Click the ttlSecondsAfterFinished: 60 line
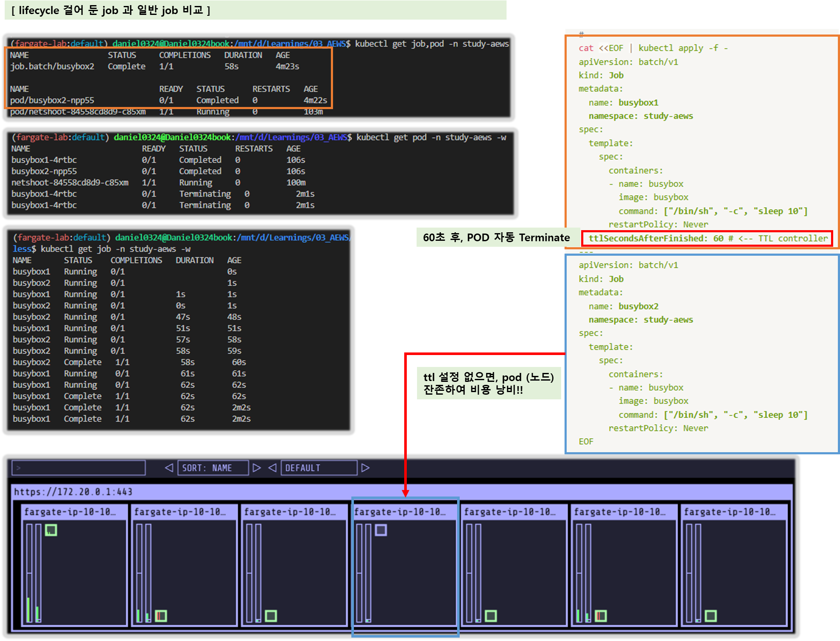 (x=707, y=238)
